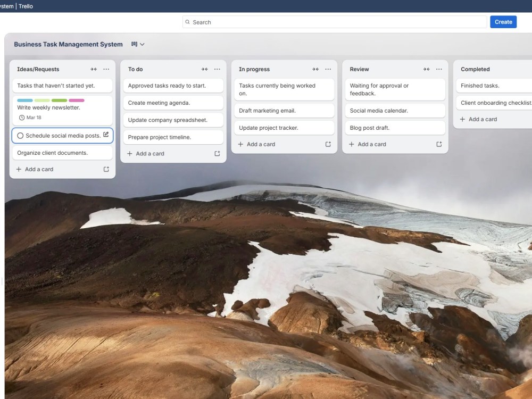532x399 pixels.
Task: Add a card to Completed list
Action: pyautogui.click(x=479, y=119)
